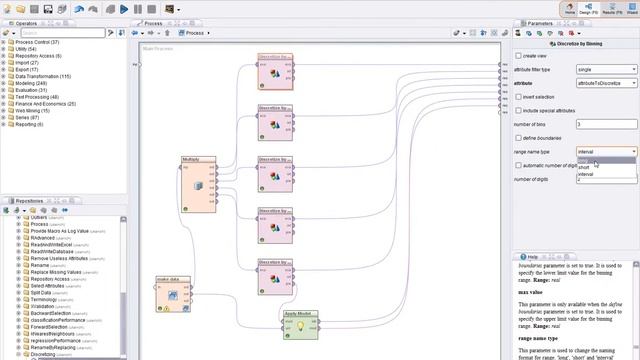
Task: Click the auto-wire icon in Process toolbar
Action: pyautogui.click(x=457, y=33)
